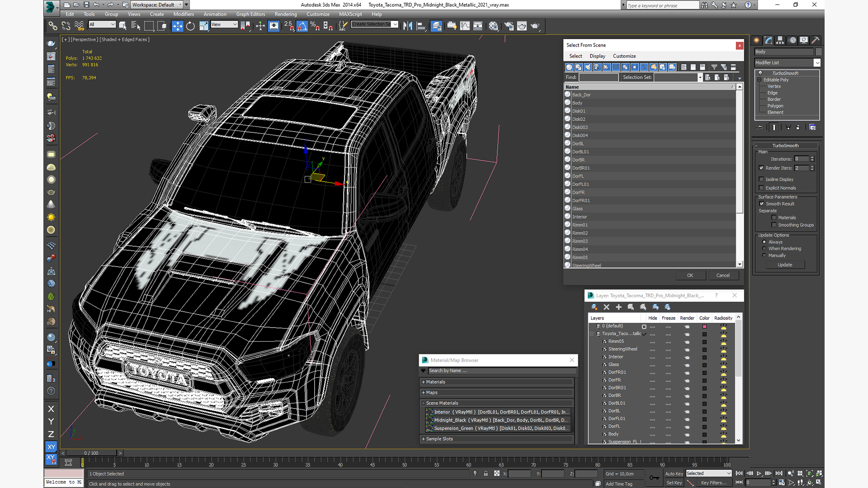Click the object color swatch beside Body name
868x488 pixels.
tap(819, 52)
